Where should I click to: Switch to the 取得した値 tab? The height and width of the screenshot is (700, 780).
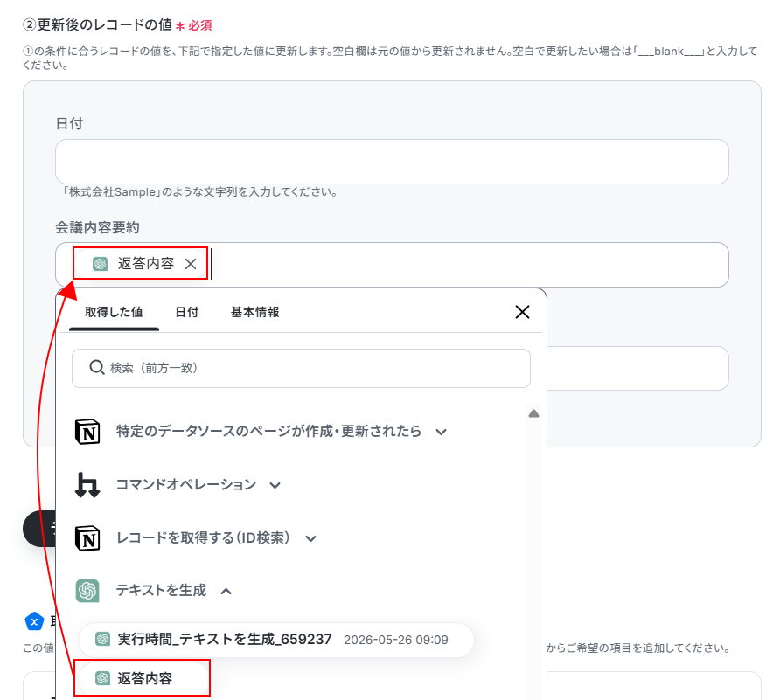pos(114,312)
